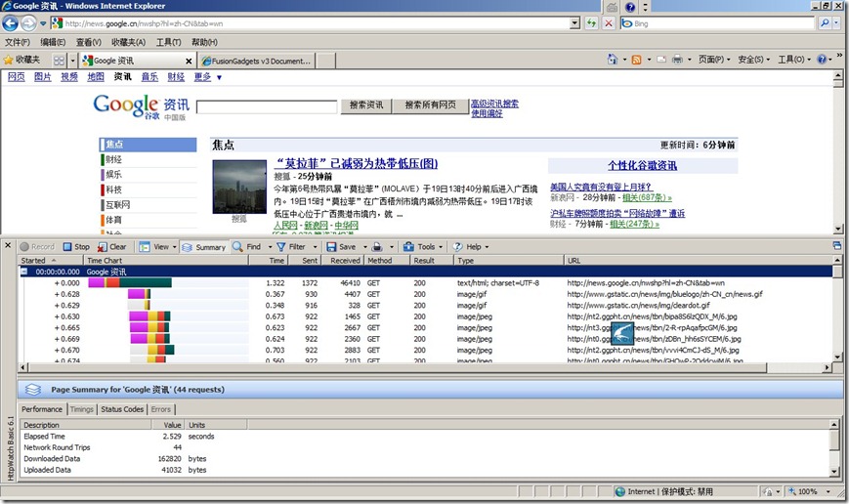This screenshot has width=849, height=504.
Task: Click HttpWatch Find button
Action: 247,247
